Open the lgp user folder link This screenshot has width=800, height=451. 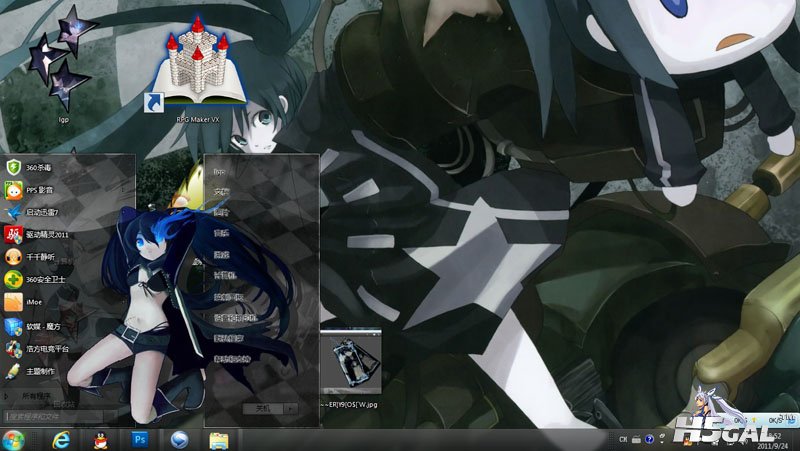pos(219,172)
